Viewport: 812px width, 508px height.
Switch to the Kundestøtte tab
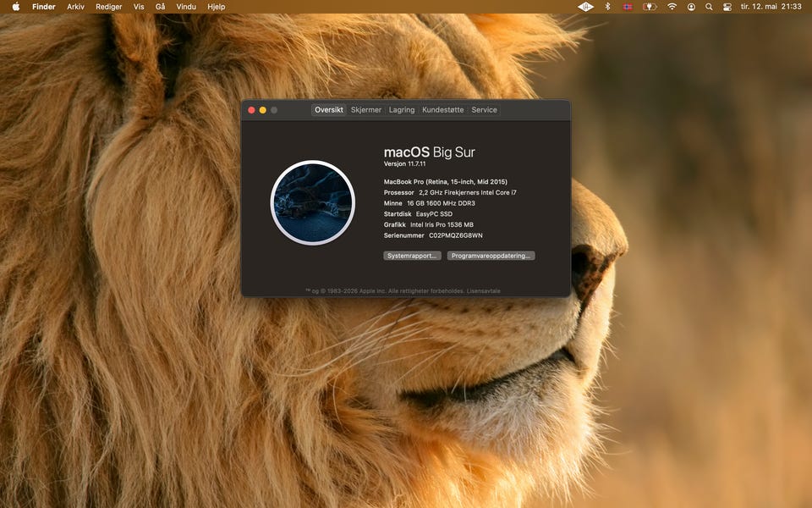click(x=442, y=110)
